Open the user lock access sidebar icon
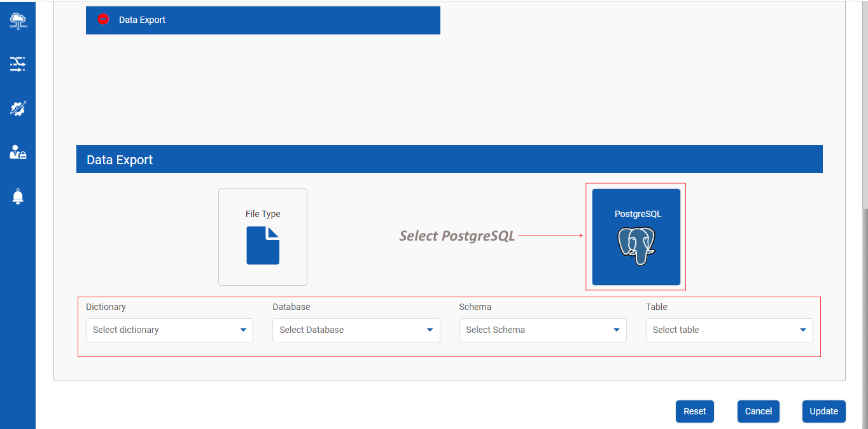The image size is (868, 429). [x=18, y=152]
